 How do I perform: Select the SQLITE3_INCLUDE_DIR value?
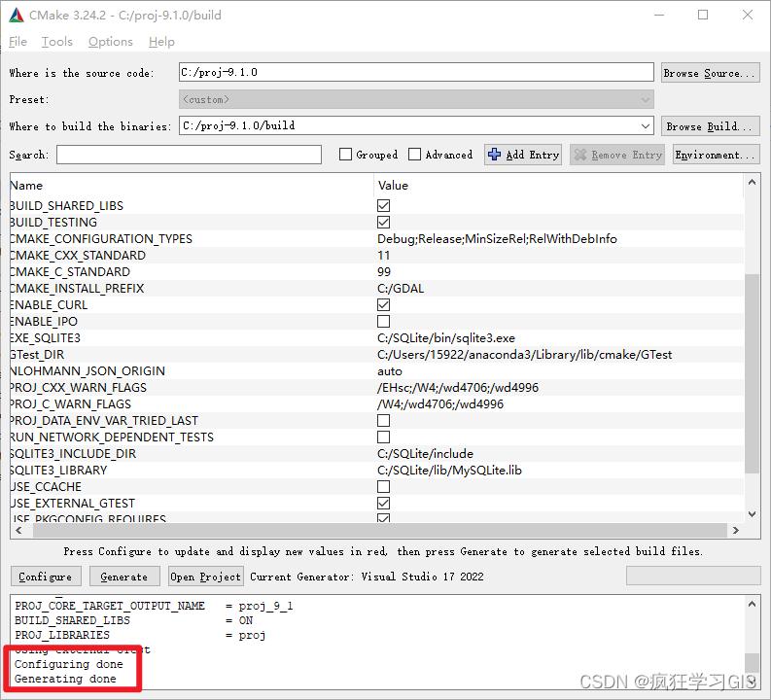(x=425, y=454)
